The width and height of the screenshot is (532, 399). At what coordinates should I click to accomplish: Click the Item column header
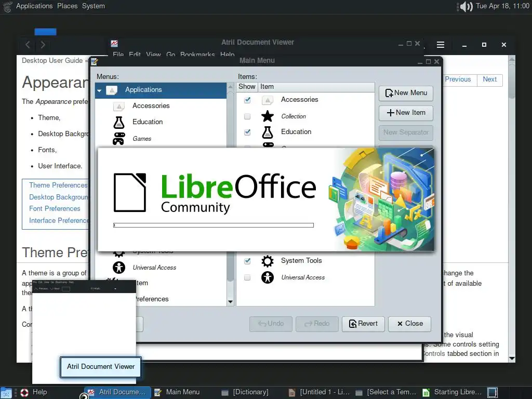[x=316, y=87]
